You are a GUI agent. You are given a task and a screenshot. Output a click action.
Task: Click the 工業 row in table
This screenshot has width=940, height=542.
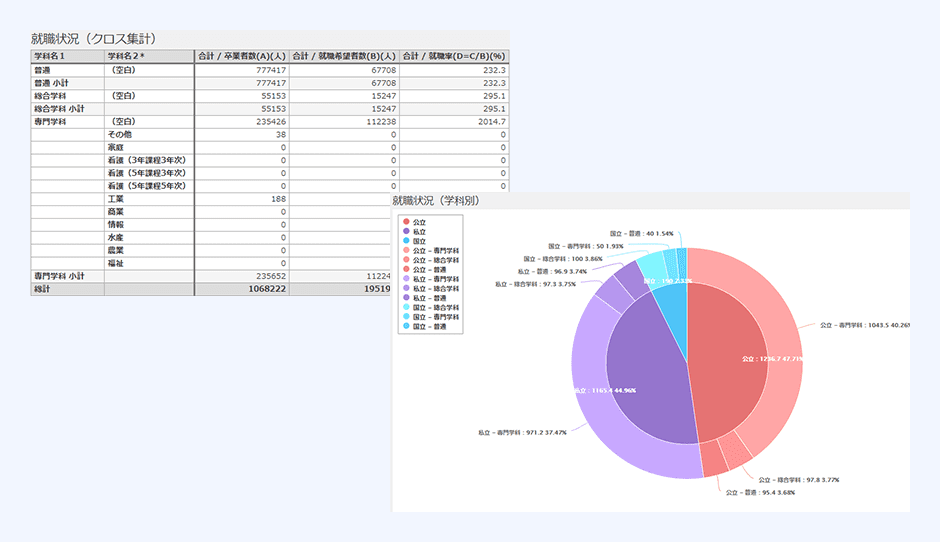click(117, 199)
